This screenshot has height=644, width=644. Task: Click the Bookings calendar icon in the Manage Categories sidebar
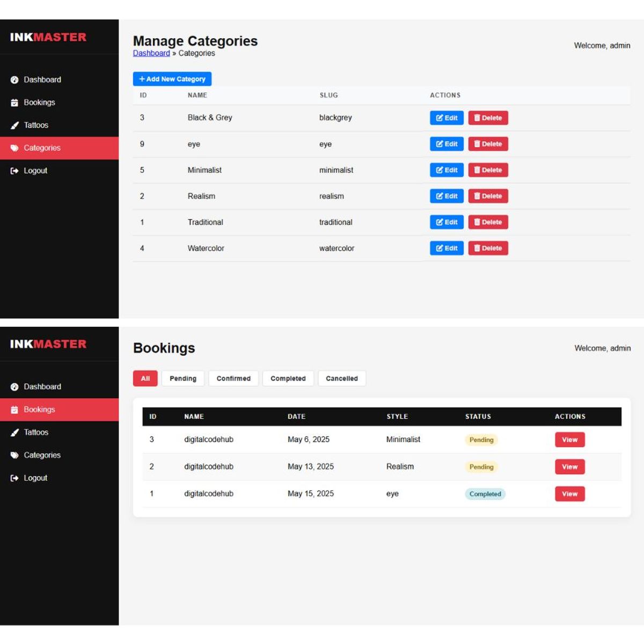pyautogui.click(x=14, y=103)
